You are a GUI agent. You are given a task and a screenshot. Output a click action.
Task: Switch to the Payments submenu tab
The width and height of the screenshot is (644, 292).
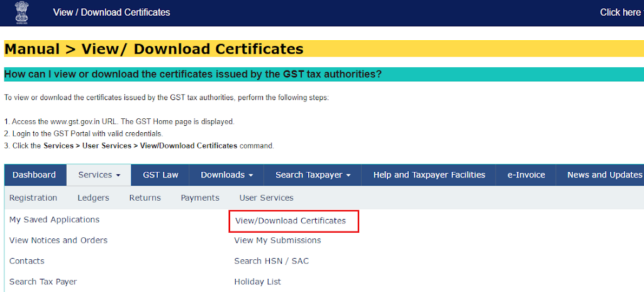click(x=200, y=198)
